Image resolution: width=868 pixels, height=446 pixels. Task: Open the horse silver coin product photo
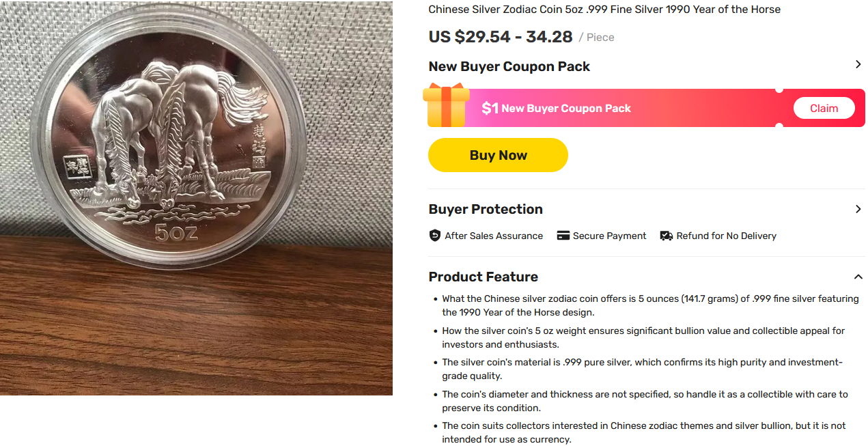[x=196, y=197]
